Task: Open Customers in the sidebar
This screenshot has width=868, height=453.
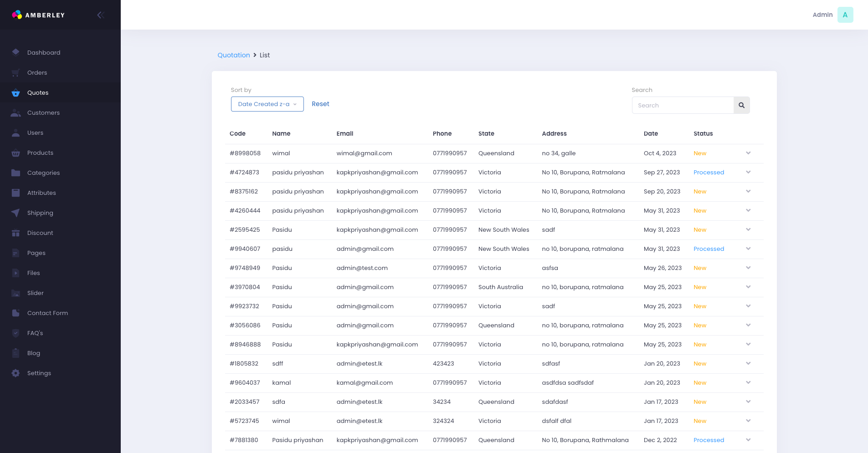Action: pos(43,112)
